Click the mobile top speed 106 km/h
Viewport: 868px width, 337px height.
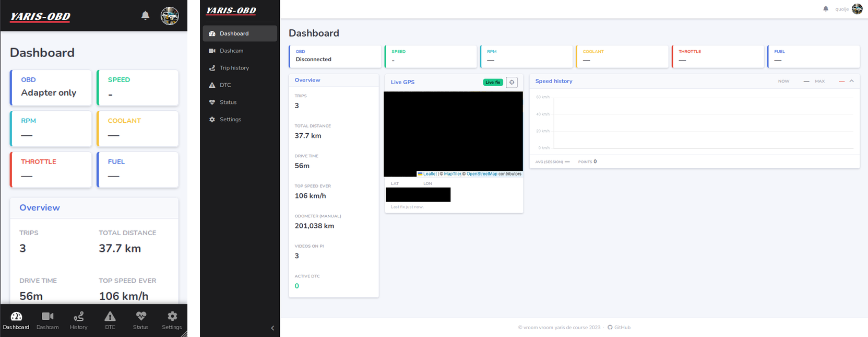pyautogui.click(x=124, y=296)
